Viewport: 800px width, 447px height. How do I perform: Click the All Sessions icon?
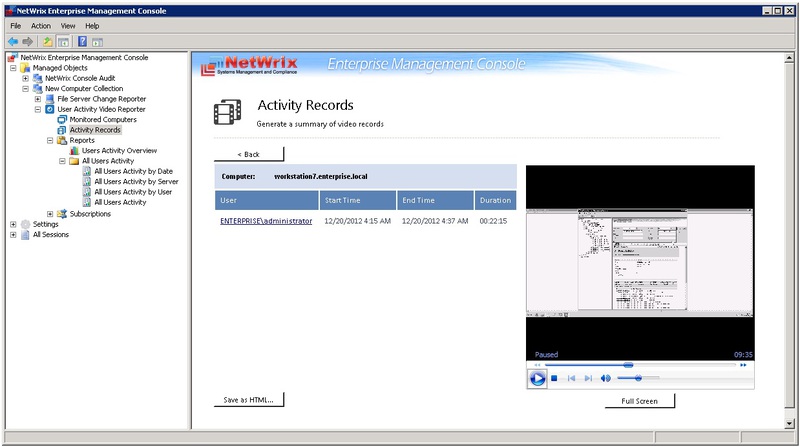(25, 235)
